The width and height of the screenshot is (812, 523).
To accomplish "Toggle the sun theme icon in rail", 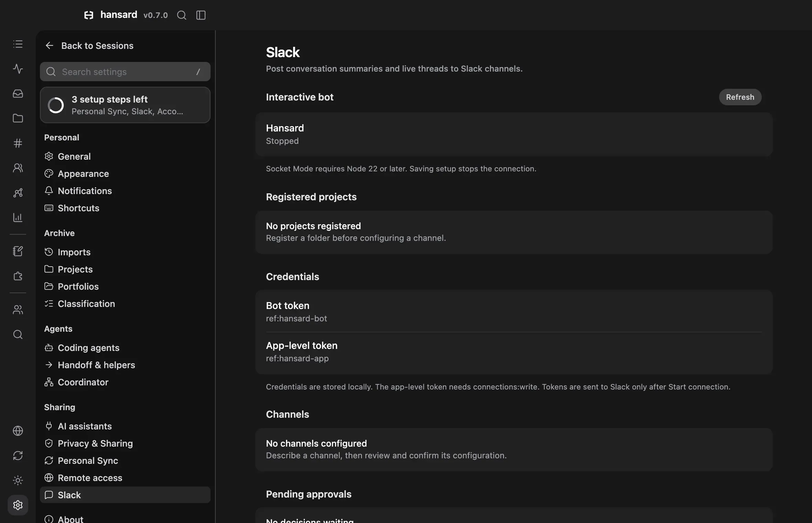I will click(x=18, y=480).
